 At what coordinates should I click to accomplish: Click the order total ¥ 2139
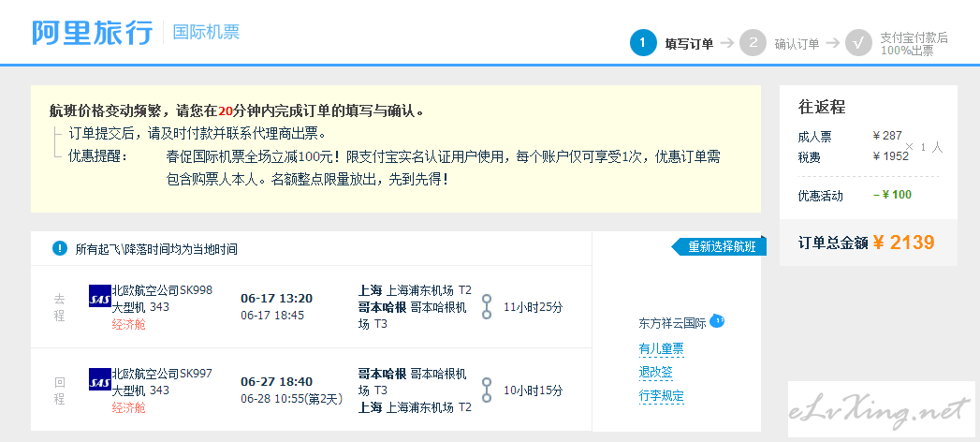pos(903,243)
